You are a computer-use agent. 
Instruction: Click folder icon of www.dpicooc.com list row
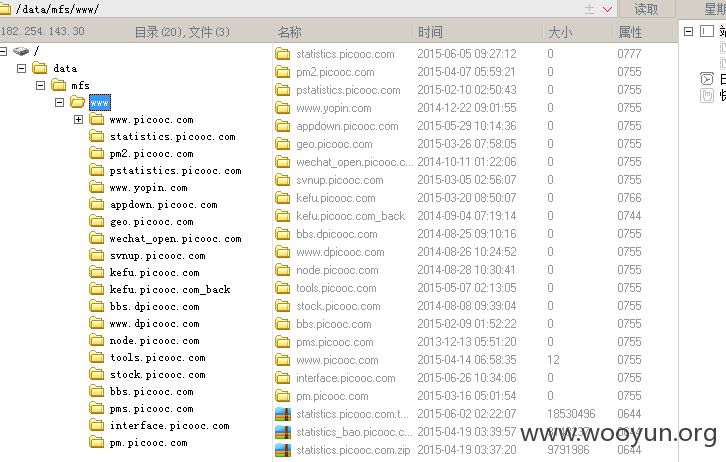point(282,252)
